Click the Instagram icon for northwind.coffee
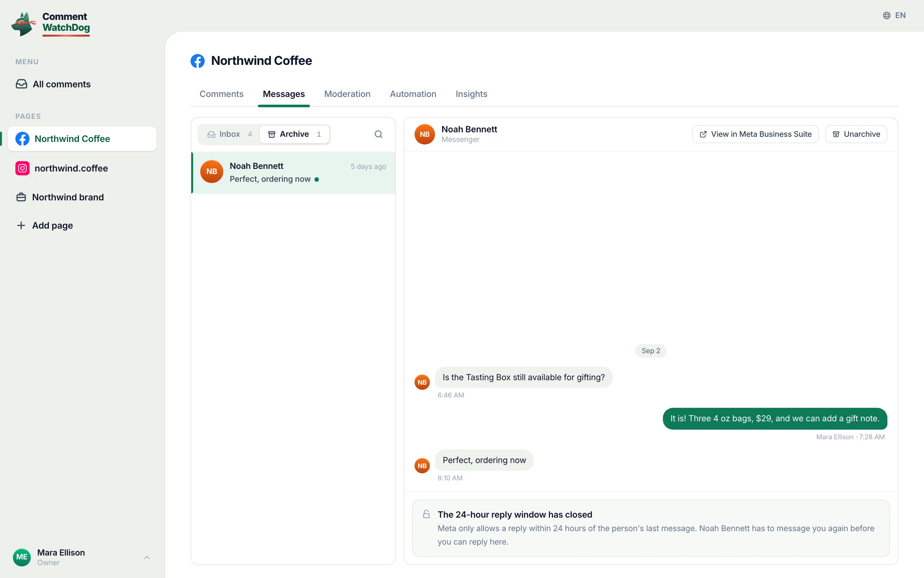The height and width of the screenshot is (578, 924). [x=22, y=168]
